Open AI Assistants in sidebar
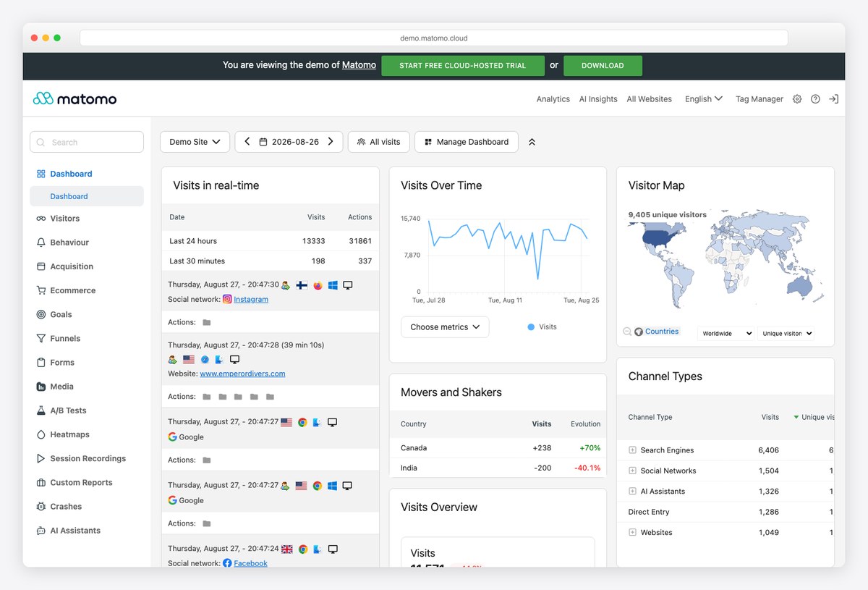Image resolution: width=868 pixels, height=590 pixels. click(x=87, y=531)
